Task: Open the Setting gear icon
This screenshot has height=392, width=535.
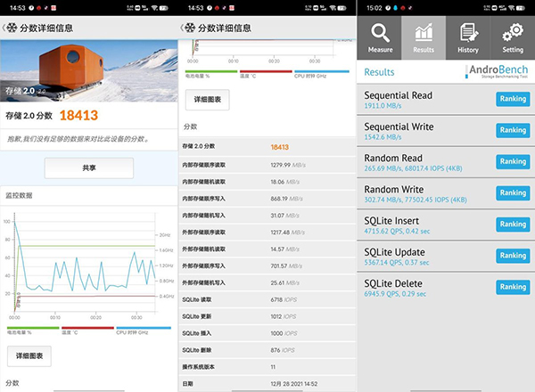Action: click(513, 37)
